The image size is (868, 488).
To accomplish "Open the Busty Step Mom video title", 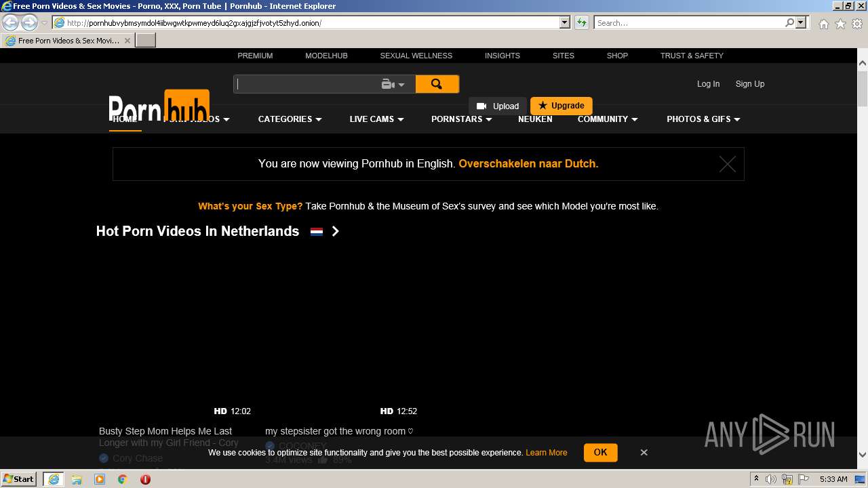I will (169, 436).
